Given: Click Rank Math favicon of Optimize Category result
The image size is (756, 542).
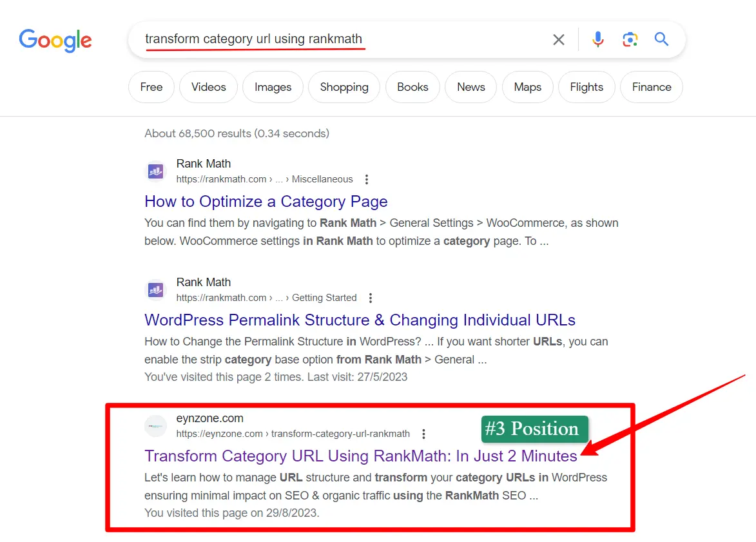Looking at the screenshot, I should click(156, 171).
